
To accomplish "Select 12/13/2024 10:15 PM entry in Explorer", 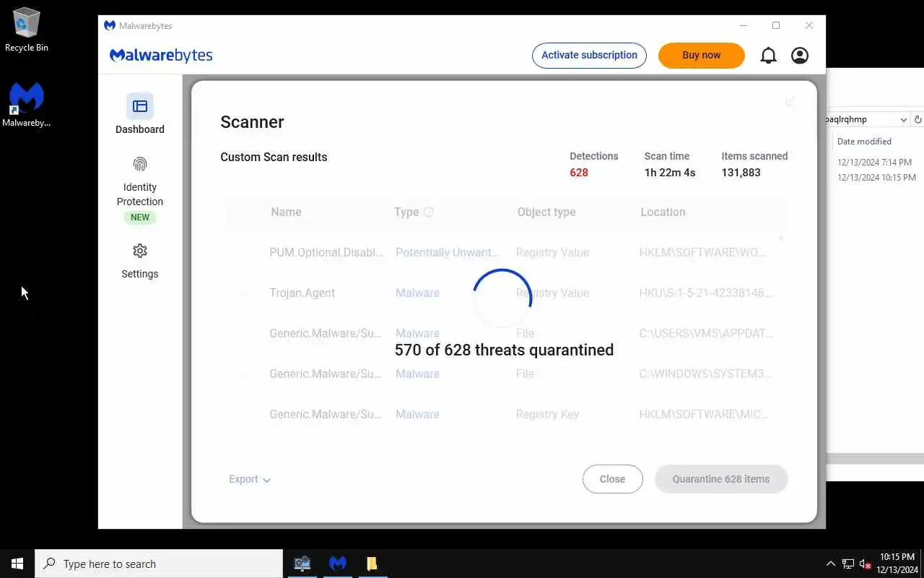I will point(876,178).
